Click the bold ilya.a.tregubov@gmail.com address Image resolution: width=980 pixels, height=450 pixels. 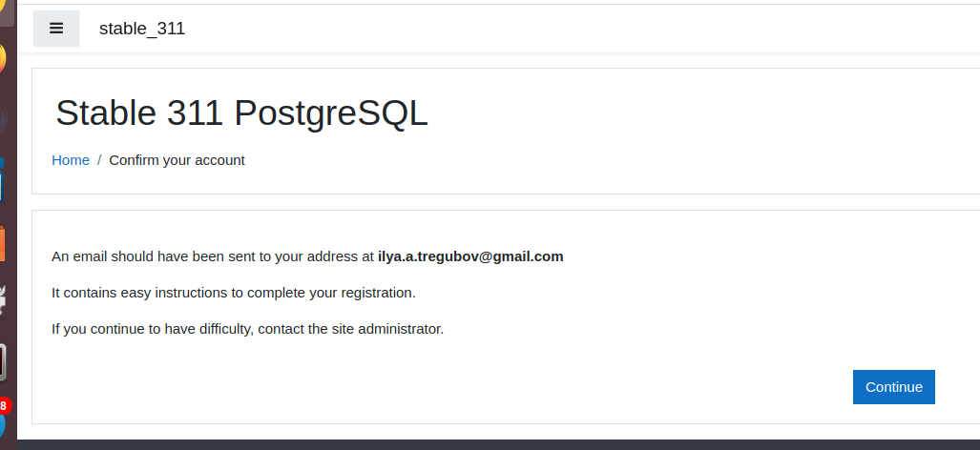click(x=470, y=256)
